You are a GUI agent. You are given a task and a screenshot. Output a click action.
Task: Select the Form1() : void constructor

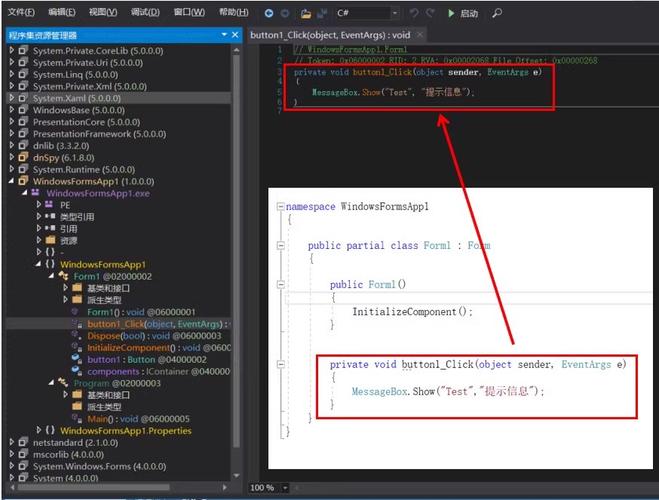pyautogui.click(x=141, y=312)
